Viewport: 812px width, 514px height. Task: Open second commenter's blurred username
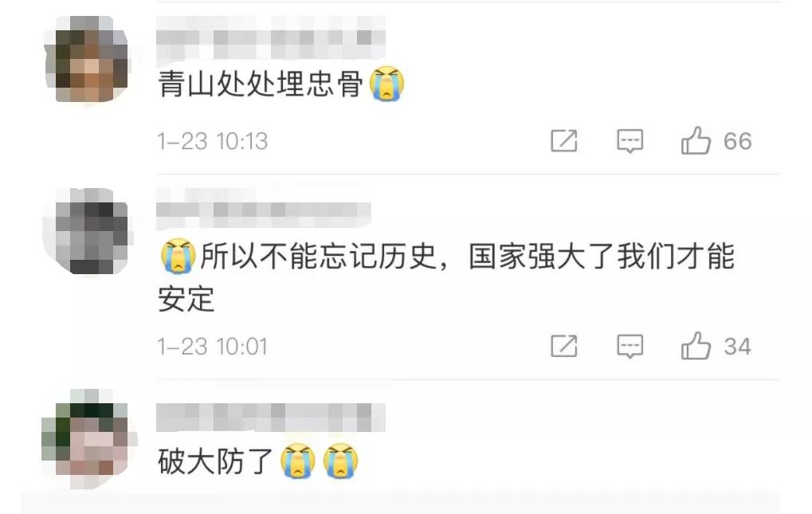click(263, 209)
